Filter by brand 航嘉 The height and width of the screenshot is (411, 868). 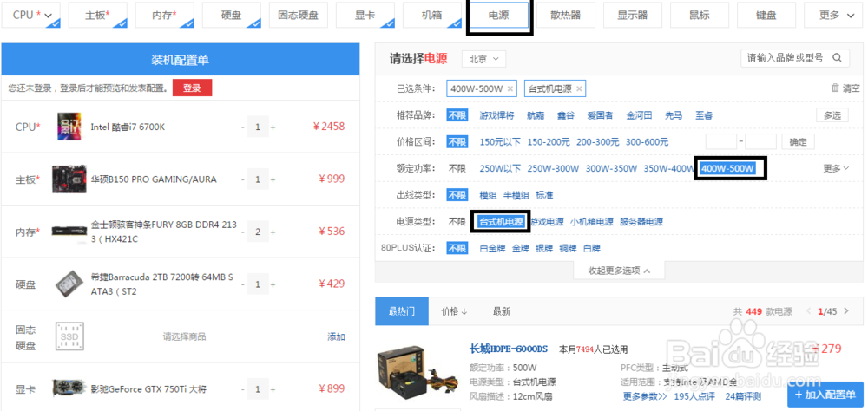[536, 115]
